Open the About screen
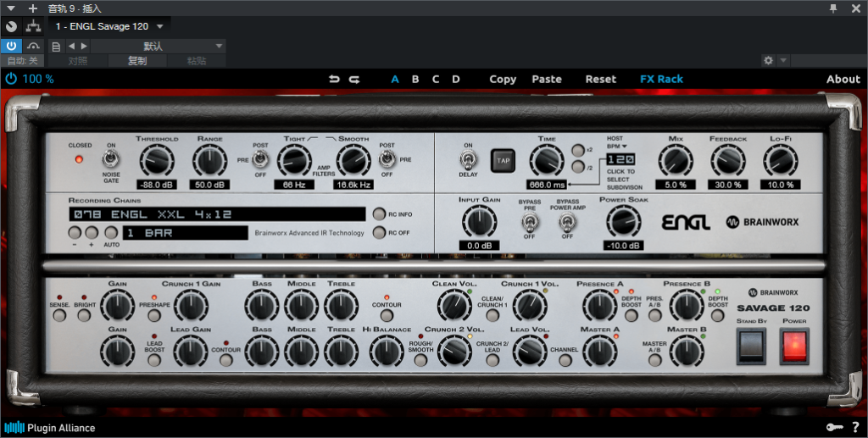Screen dimensions: 868x438 843,79
